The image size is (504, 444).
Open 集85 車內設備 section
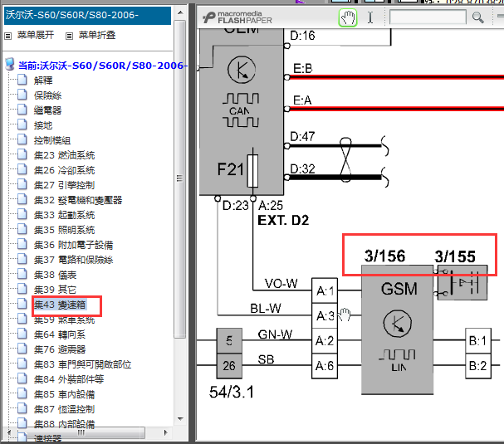64,394
